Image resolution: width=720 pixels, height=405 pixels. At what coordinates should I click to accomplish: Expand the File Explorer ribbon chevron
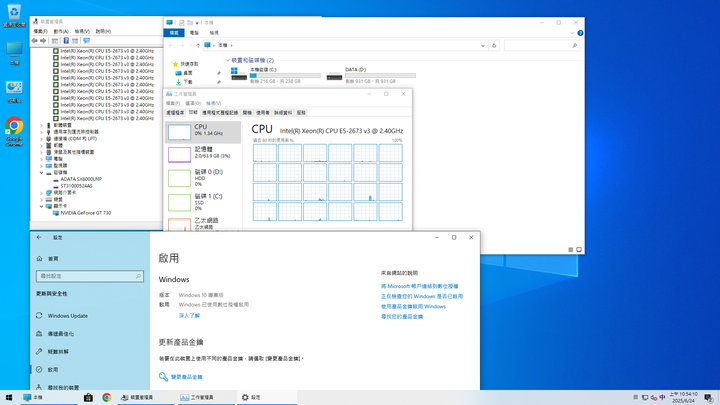click(572, 33)
